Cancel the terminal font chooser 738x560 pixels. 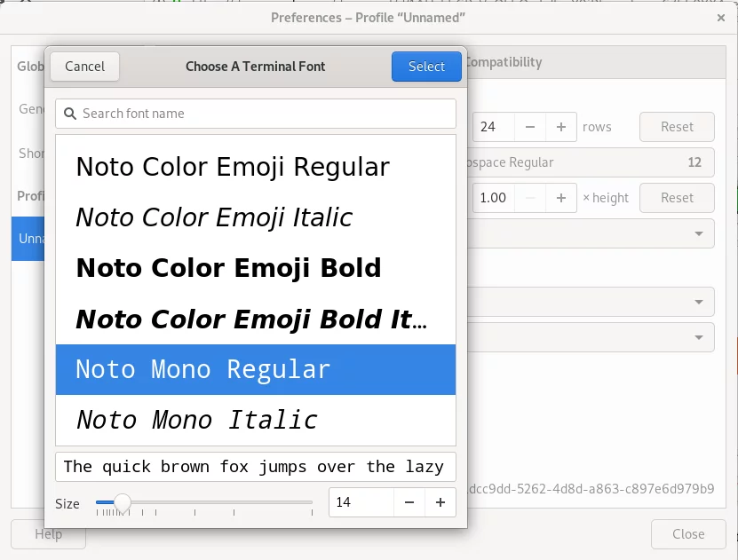pos(84,67)
